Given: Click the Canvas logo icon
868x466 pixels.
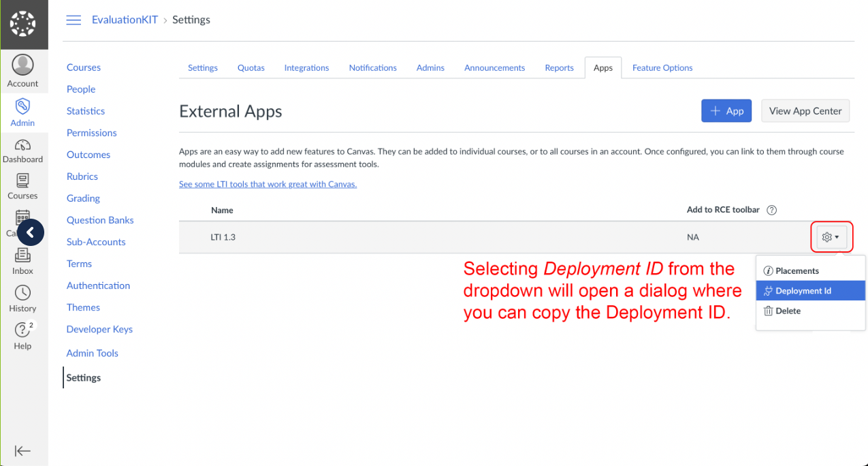Looking at the screenshot, I should 23,25.
